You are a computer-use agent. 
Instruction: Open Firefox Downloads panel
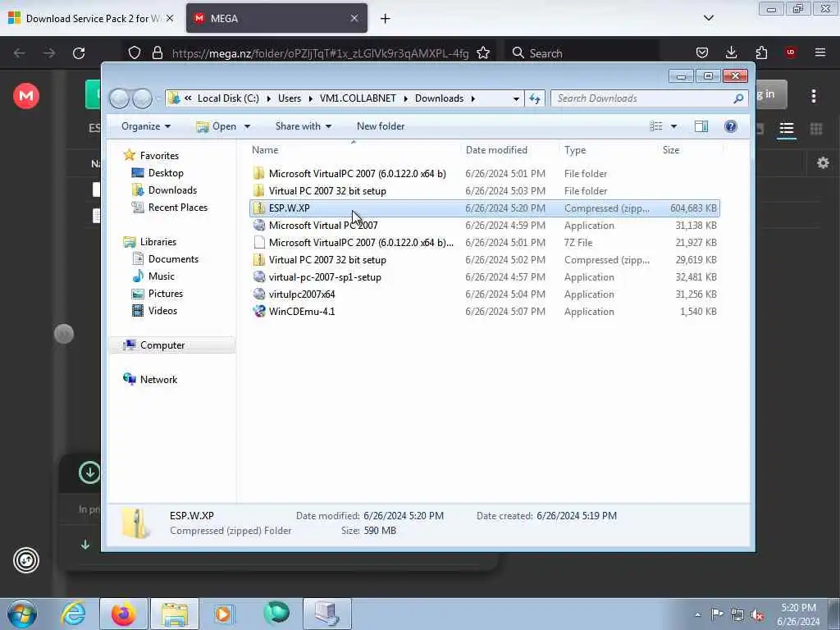tap(731, 52)
